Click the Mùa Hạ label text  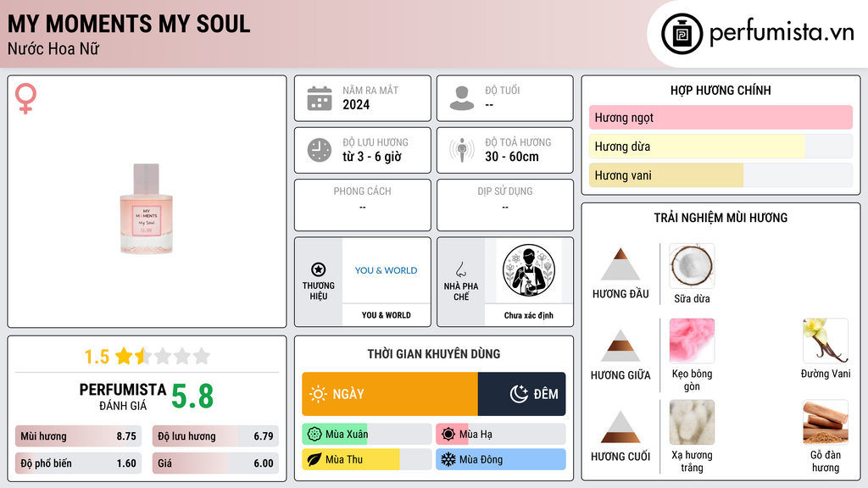(476, 435)
